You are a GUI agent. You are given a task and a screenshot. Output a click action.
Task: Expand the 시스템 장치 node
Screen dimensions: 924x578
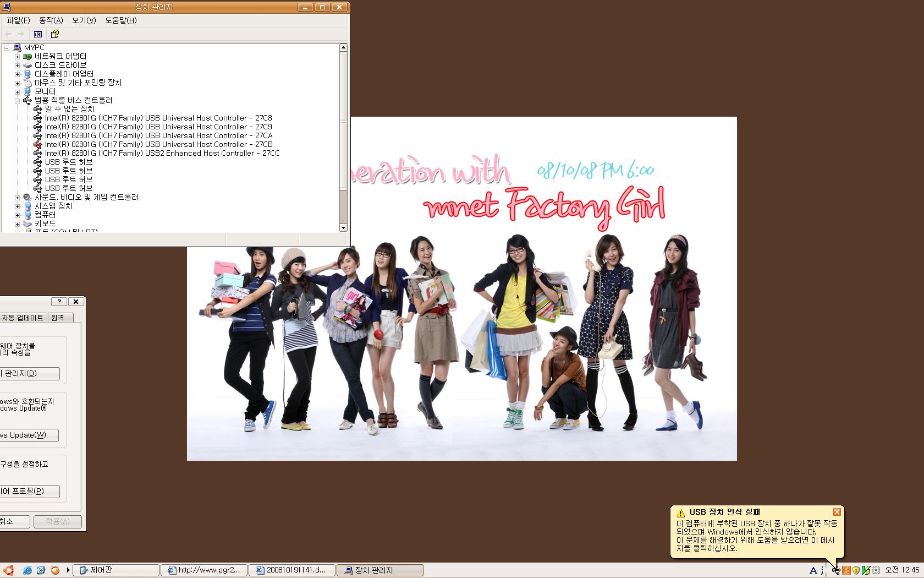pyautogui.click(x=17, y=206)
